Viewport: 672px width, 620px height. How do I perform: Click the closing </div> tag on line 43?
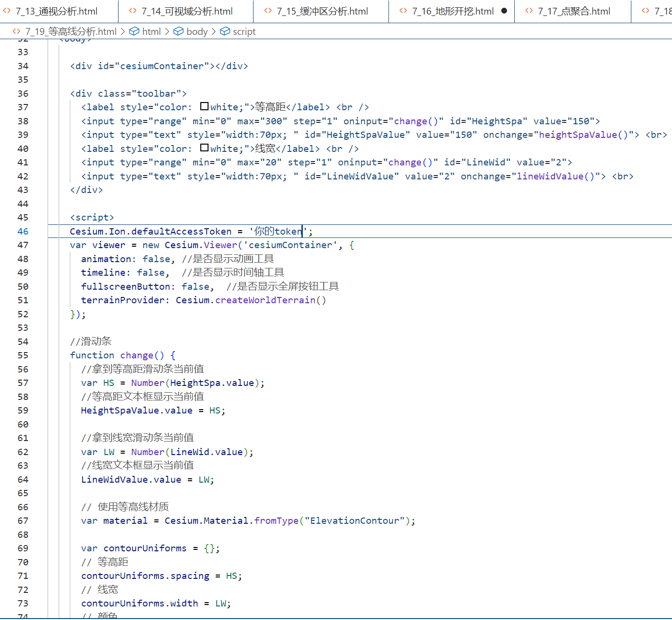pyautogui.click(x=87, y=190)
